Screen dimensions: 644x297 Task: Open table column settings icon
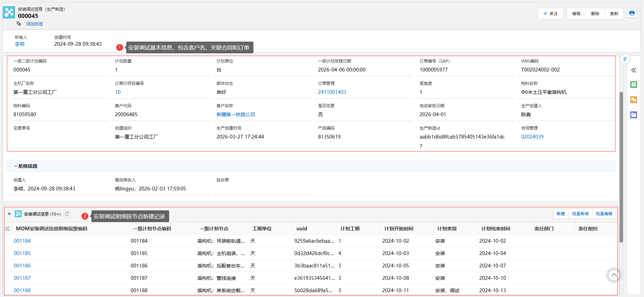7,229
